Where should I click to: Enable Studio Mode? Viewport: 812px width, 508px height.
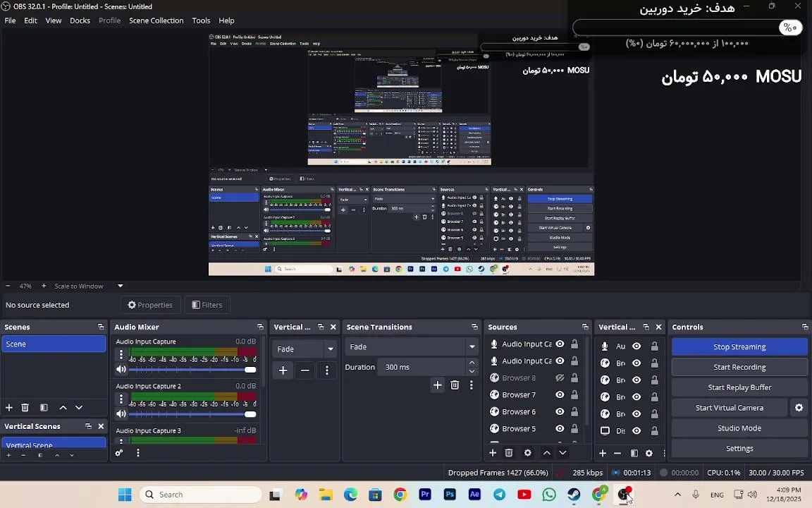point(739,428)
